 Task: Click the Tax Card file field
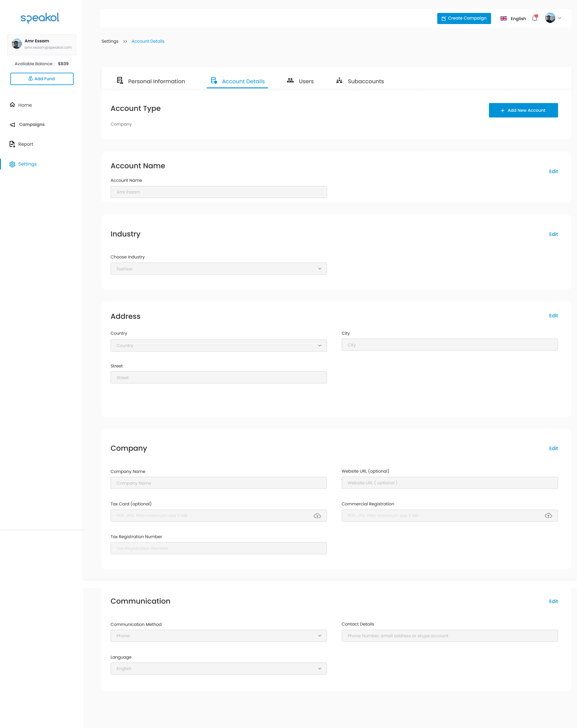(x=218, y=516)
